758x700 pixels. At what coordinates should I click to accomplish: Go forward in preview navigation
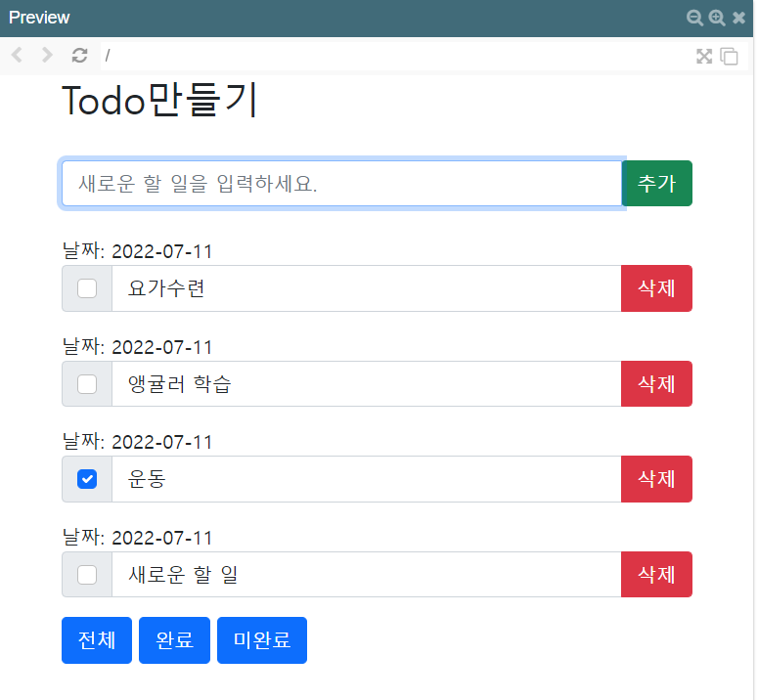47,56
